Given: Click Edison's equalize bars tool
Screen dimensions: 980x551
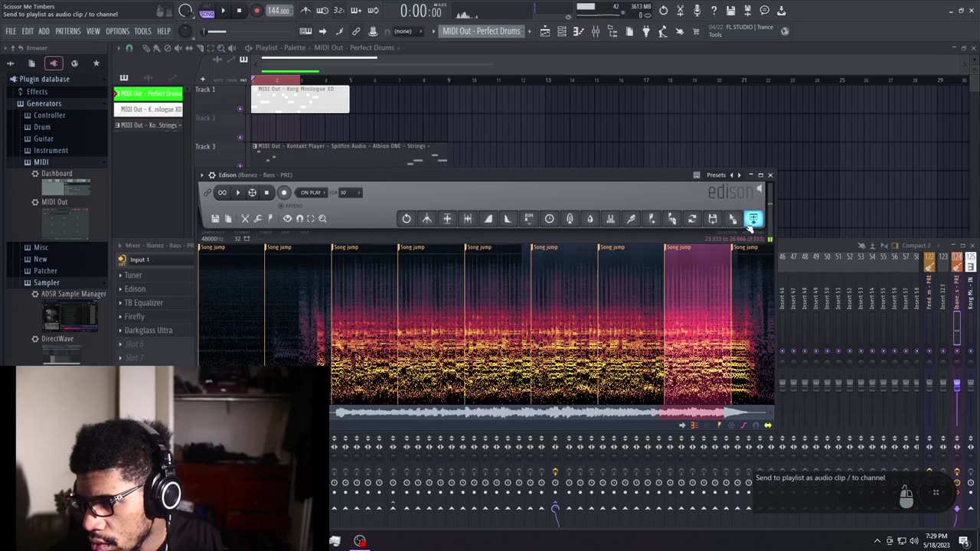Looking at the screenshot, I should [x=610, y=219].
